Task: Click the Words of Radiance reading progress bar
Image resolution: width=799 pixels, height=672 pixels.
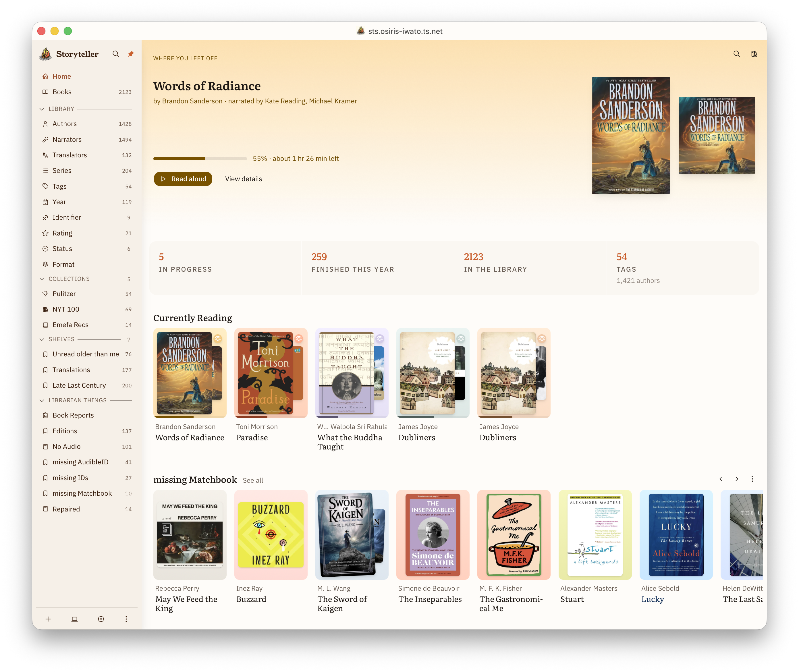Action: 200,159
